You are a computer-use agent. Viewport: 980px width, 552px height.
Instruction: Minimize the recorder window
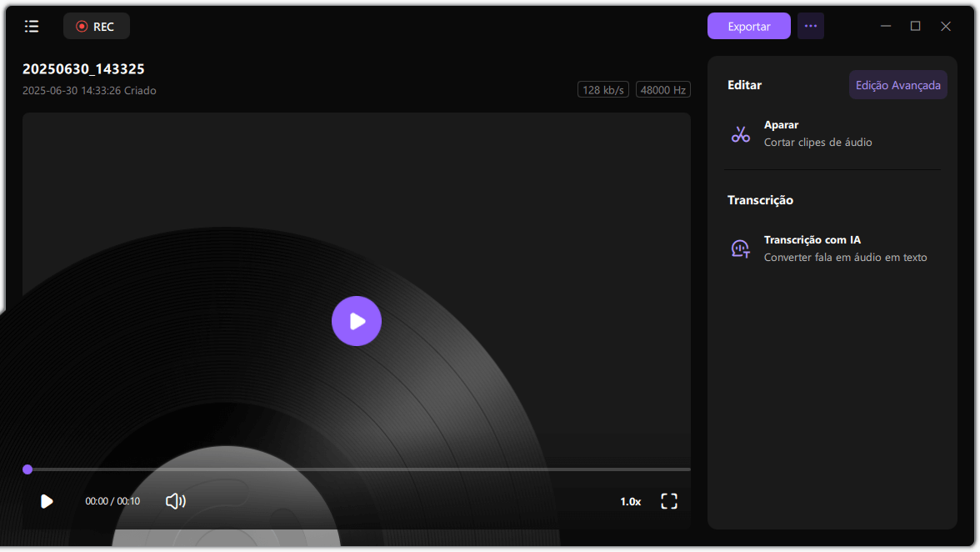tap(886, 26)
